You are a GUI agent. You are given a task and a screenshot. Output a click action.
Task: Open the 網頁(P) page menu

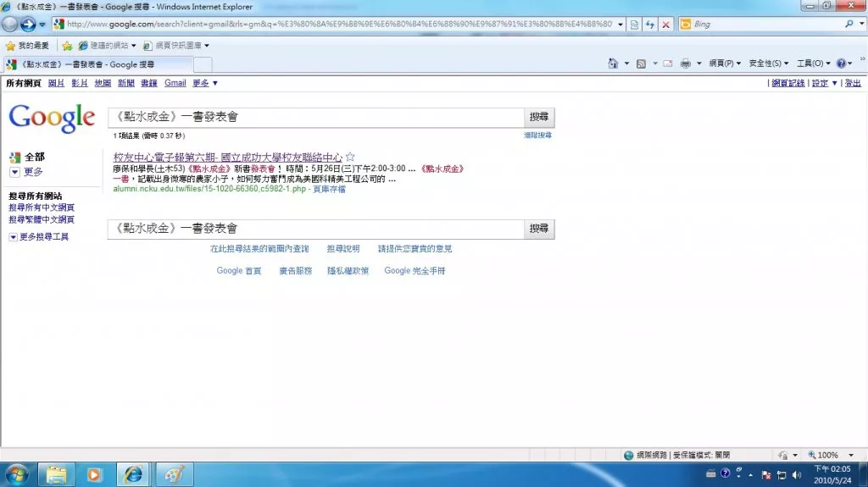click(x=725, y=64)
